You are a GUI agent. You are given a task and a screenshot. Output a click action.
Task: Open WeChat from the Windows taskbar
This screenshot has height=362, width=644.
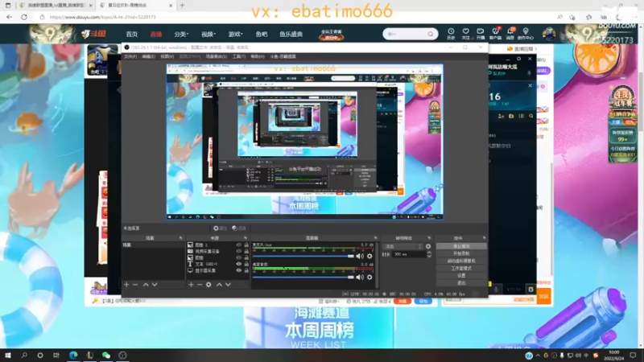(106, 356)
